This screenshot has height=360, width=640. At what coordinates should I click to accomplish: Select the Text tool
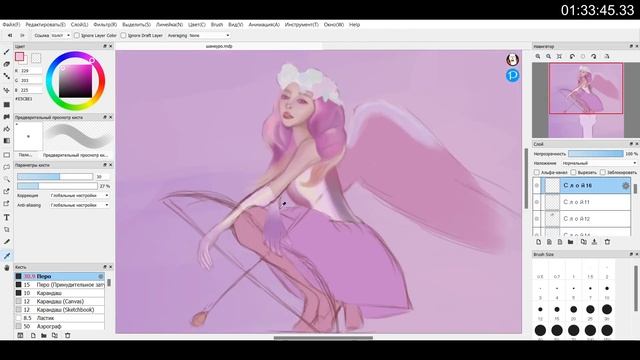(x=7, y=218)
